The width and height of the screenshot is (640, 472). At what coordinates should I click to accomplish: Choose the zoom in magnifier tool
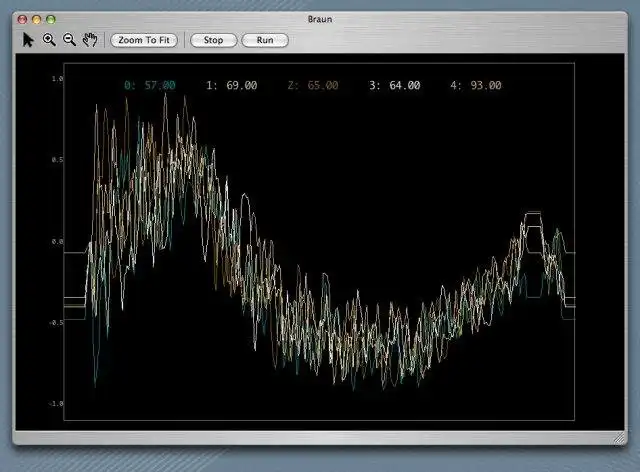[49, 40]
